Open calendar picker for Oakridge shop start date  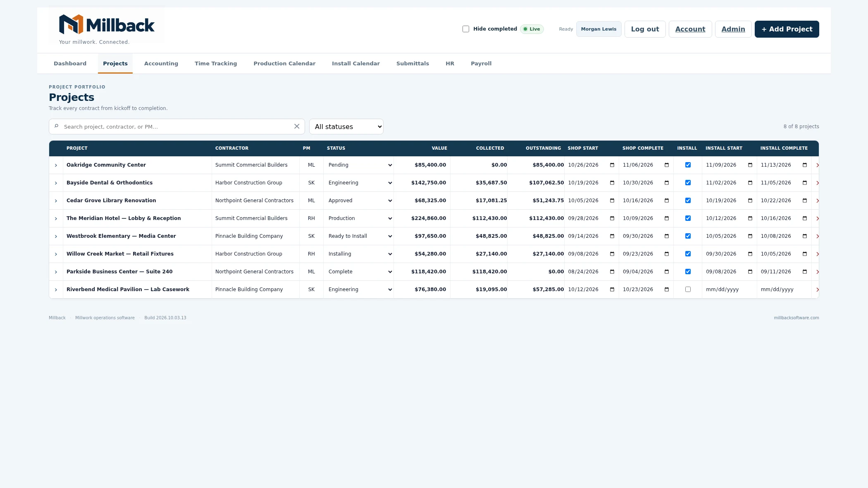coord(612,165)
